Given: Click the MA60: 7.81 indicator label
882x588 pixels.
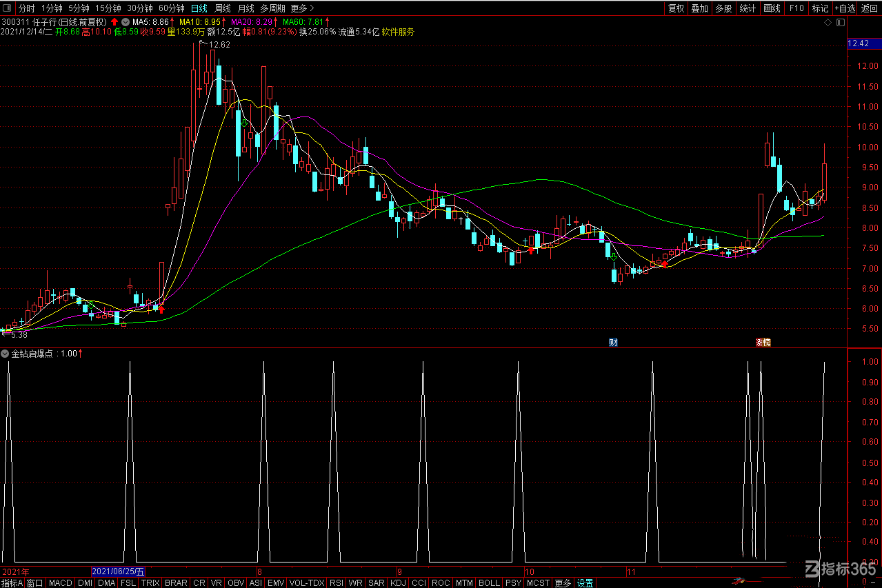Looking at the screenshot, I should (x=301, y=23).
